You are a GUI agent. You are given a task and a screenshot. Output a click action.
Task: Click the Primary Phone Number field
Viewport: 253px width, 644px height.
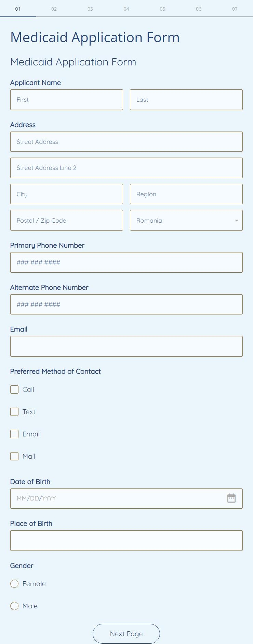tap(126, 262)
